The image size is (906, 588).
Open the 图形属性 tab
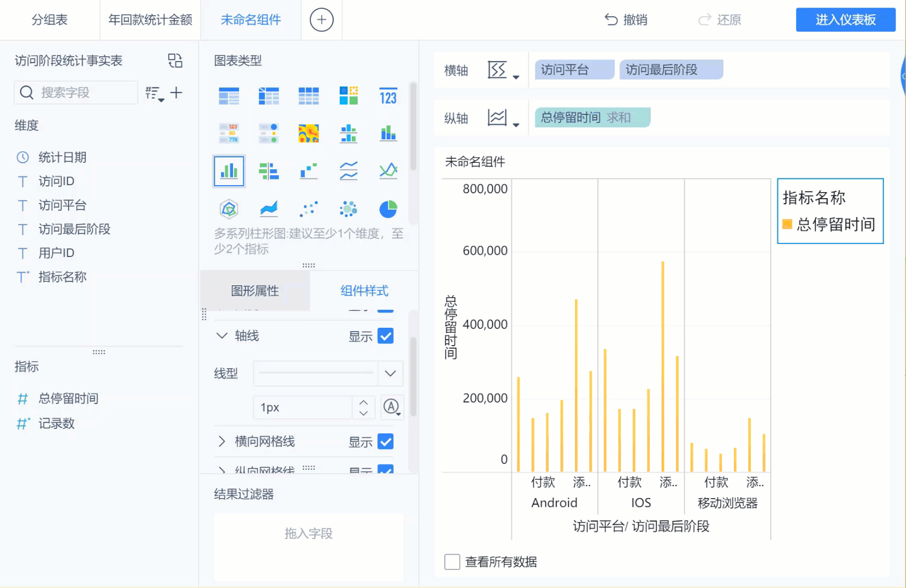point(255,291)
